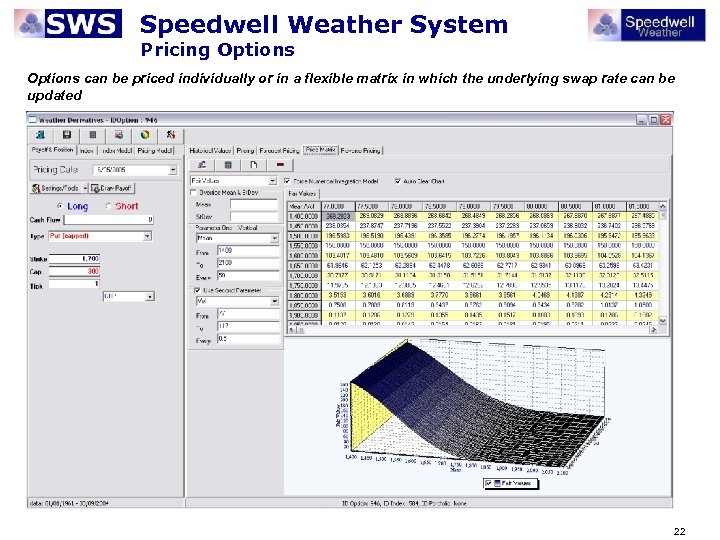The height and width of the screenshot is (540, 720).
Task: Select the Price Matrix tab
Action: point(321,150)
